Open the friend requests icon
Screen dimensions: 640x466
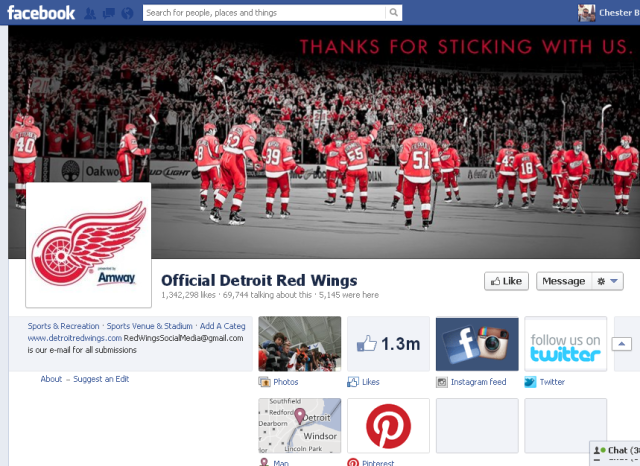coord(91,13)
